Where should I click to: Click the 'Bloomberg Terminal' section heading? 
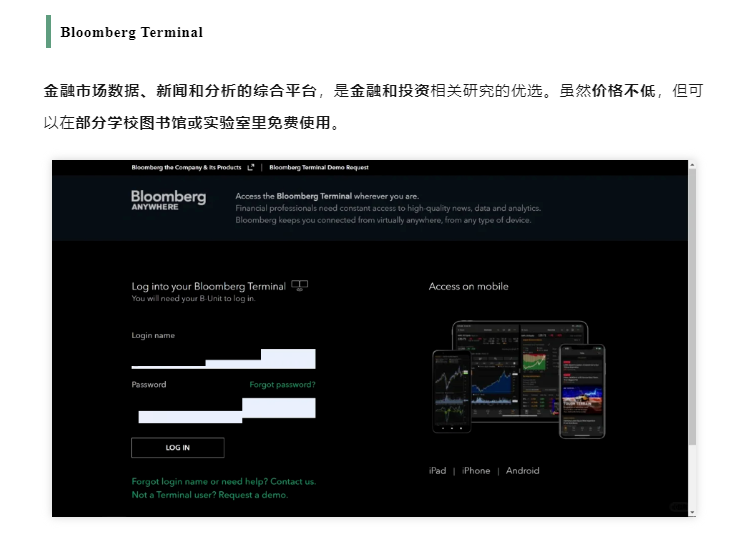(132, 32)
